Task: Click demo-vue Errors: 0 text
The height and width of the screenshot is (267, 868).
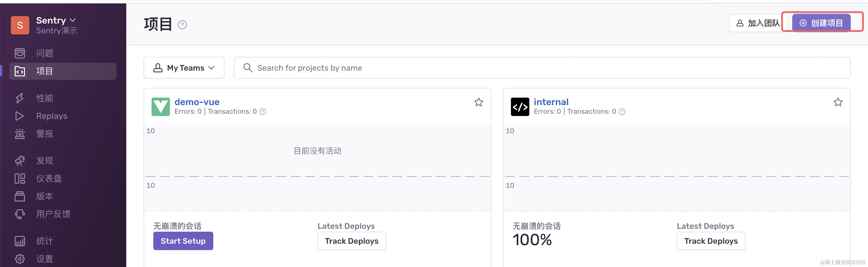Action: 188,111
